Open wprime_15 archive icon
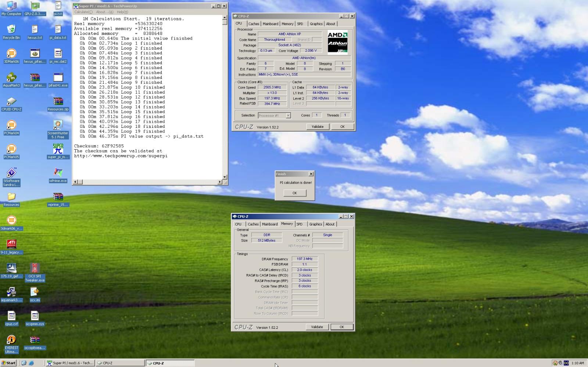The width and height of the screenshot is (588, 367). pyautogui.click(x=58, y=199)
